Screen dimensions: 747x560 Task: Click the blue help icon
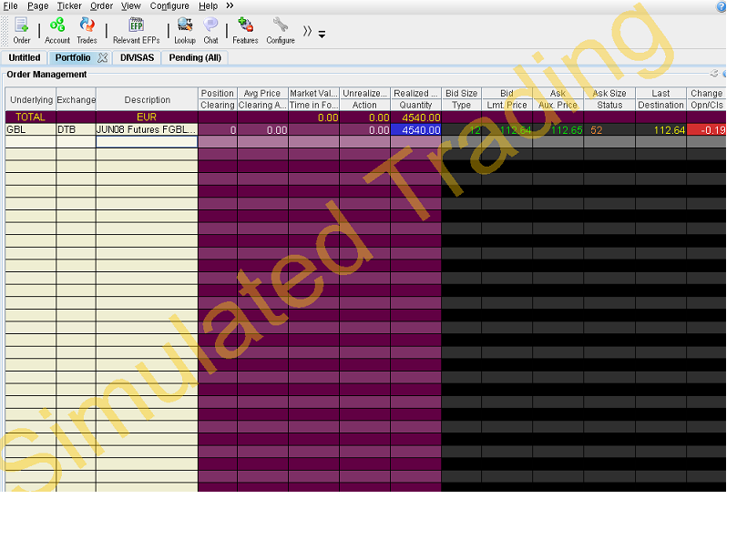click(x=721, y=6)
